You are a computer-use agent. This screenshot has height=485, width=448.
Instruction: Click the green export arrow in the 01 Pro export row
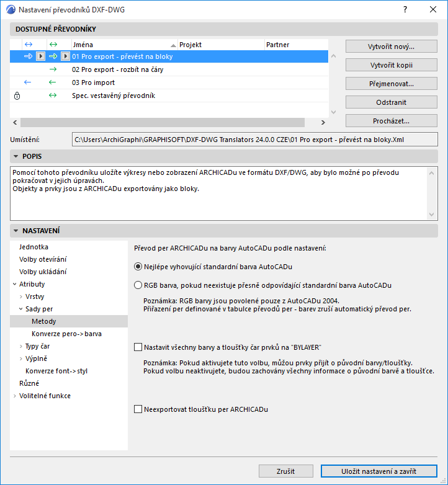(x=53, y=56)
